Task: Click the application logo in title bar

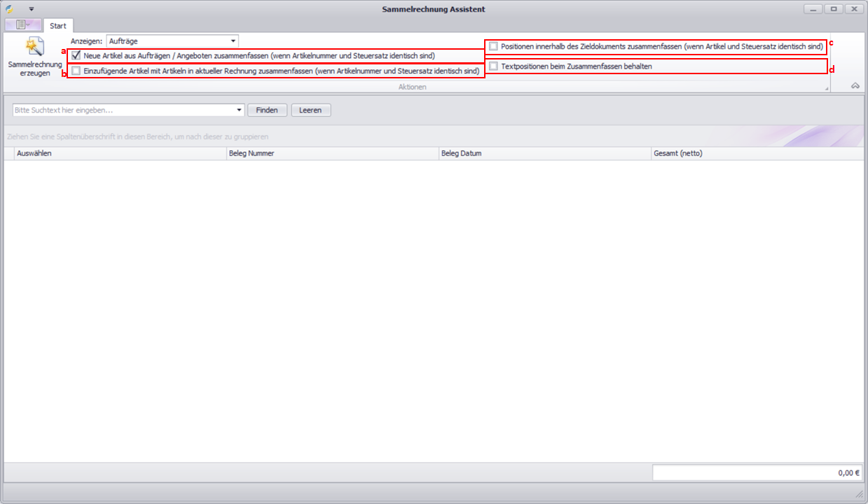Action: pyautogui.click(x=10, y=9)
